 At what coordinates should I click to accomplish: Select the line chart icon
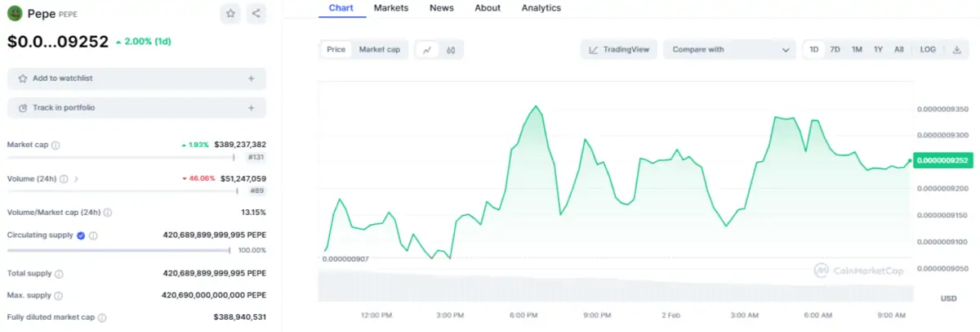426,50
